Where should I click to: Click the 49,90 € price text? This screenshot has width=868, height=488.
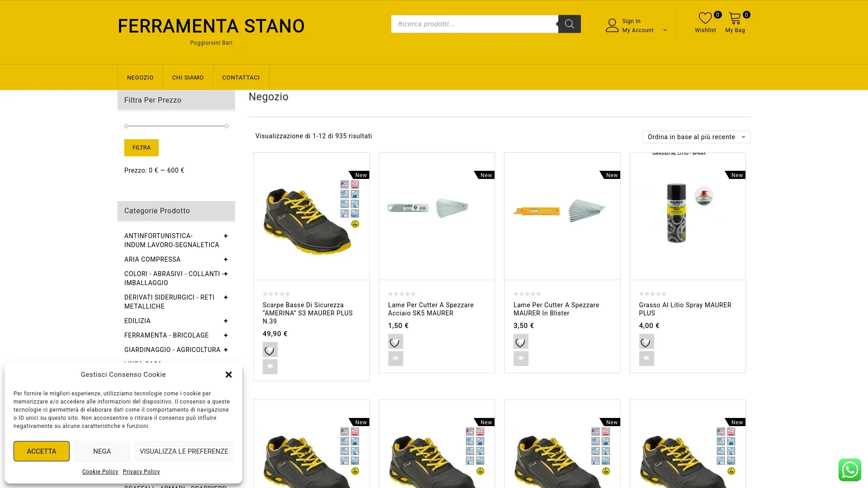point(275,334)
